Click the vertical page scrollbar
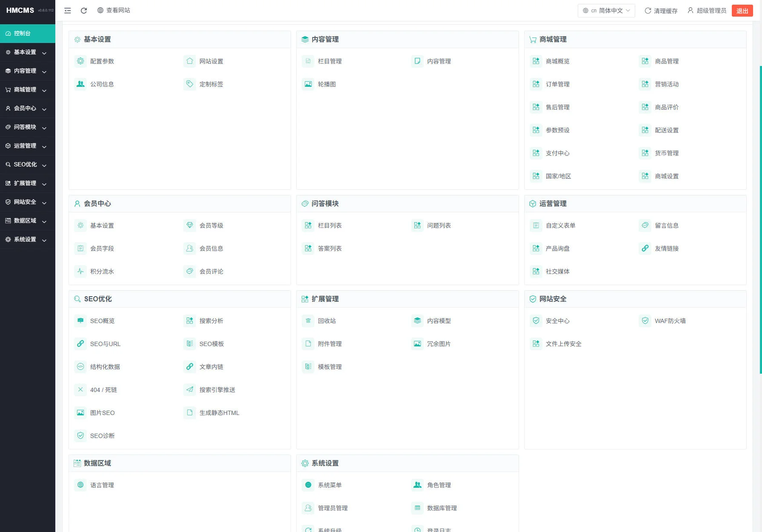 tap(760, 219)
